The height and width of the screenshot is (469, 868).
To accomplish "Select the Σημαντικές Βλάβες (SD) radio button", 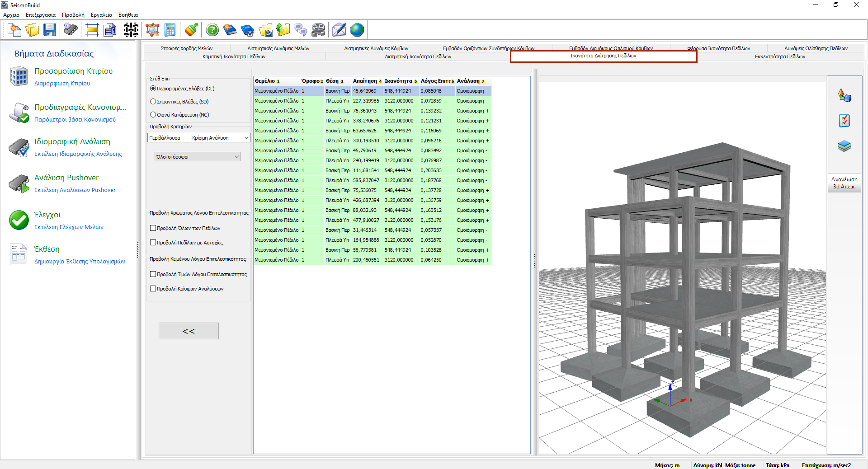I will click(x=153, y=102).
